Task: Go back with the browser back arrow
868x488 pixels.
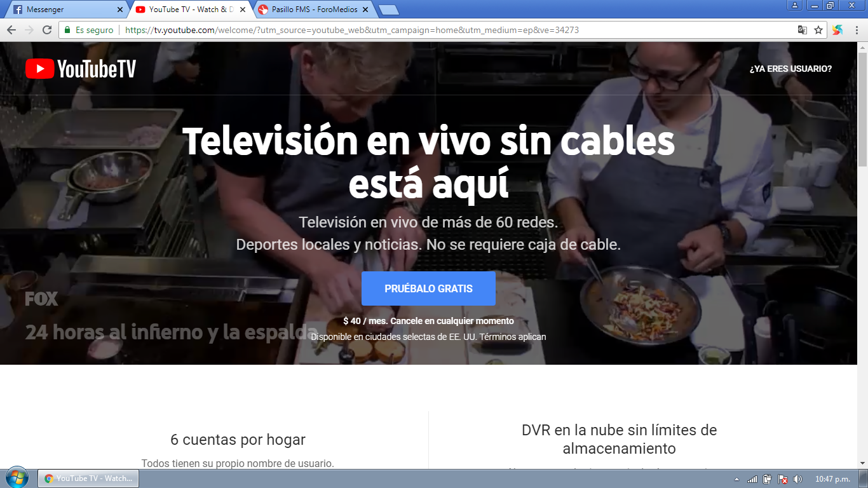Action: point(11,30)
